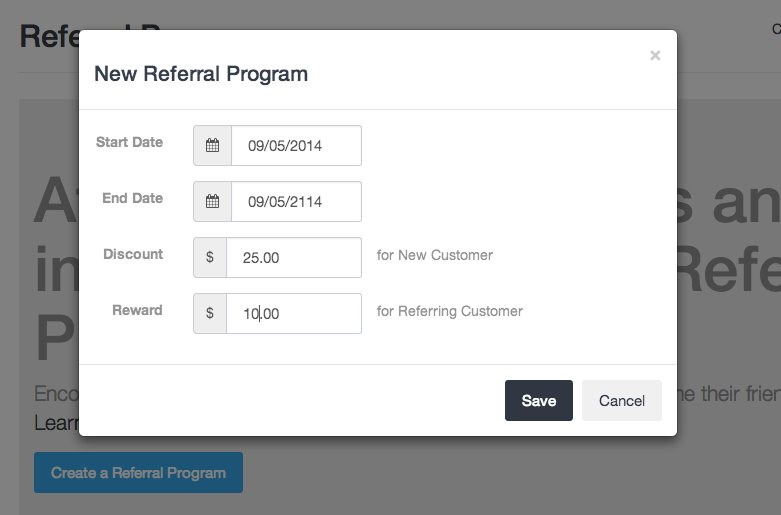Click the 'for New Customer' text
Viewport: 781px width, 515px height.
point(435,255)
